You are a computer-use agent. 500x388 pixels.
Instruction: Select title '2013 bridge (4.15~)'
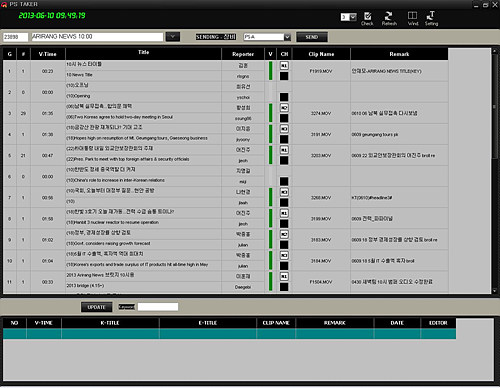(85, 286)
